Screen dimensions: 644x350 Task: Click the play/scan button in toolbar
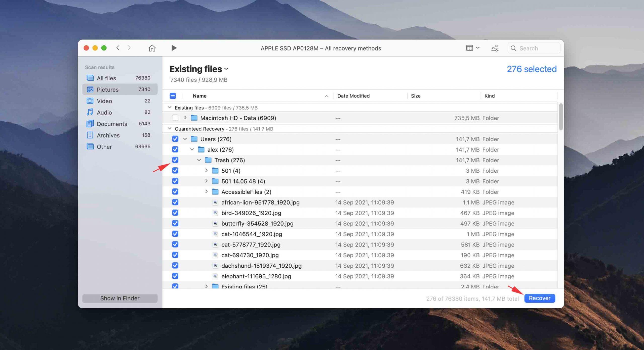(x=173, y=48)
